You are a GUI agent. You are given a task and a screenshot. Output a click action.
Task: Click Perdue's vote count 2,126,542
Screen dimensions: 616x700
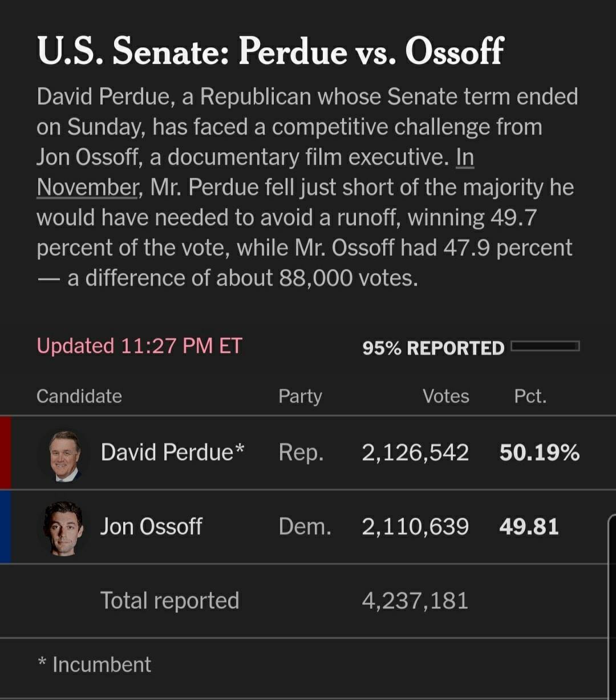pos(415,453)
